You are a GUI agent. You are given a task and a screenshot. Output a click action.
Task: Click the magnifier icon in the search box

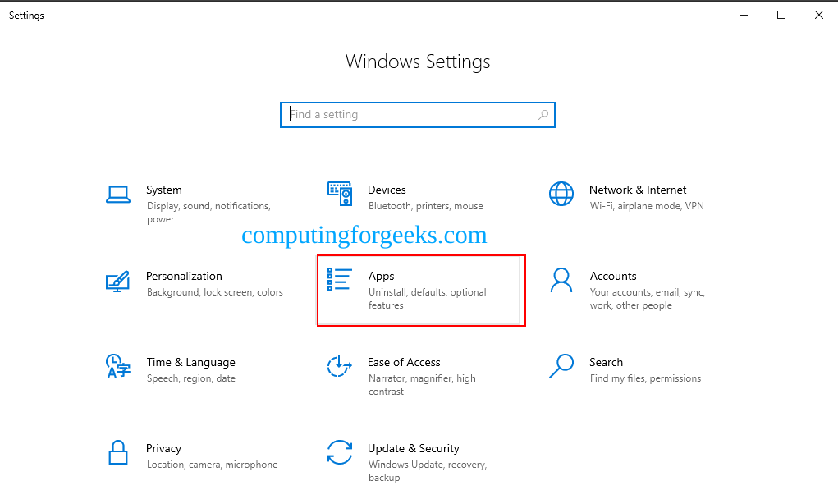click(543, 115)
